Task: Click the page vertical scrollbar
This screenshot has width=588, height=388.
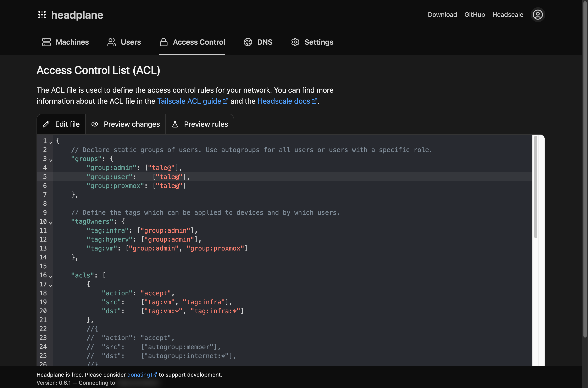Action: [x=585, y=169]
